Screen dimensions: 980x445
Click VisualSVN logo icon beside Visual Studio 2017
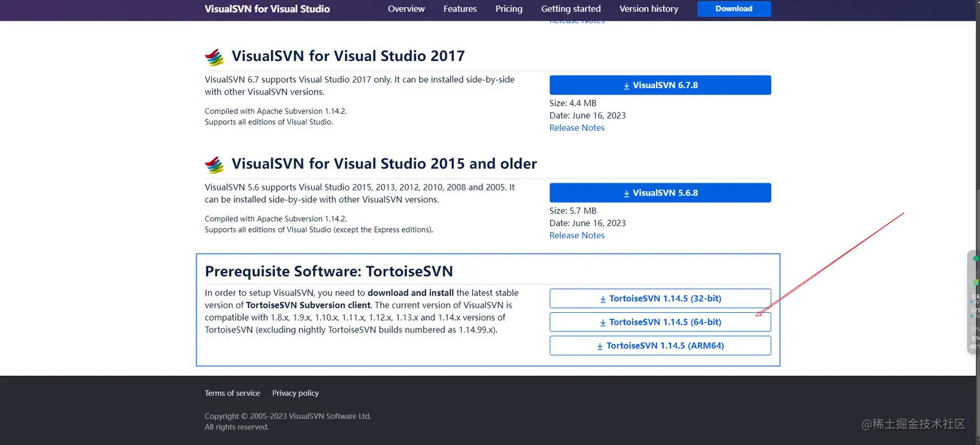coord(215,57)
